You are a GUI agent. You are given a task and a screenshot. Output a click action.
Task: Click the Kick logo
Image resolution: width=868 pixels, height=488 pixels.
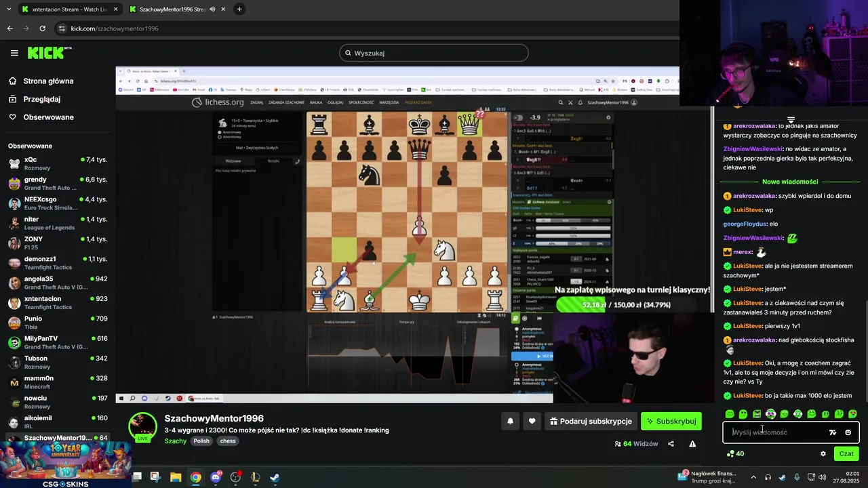(x=49, y=53)
